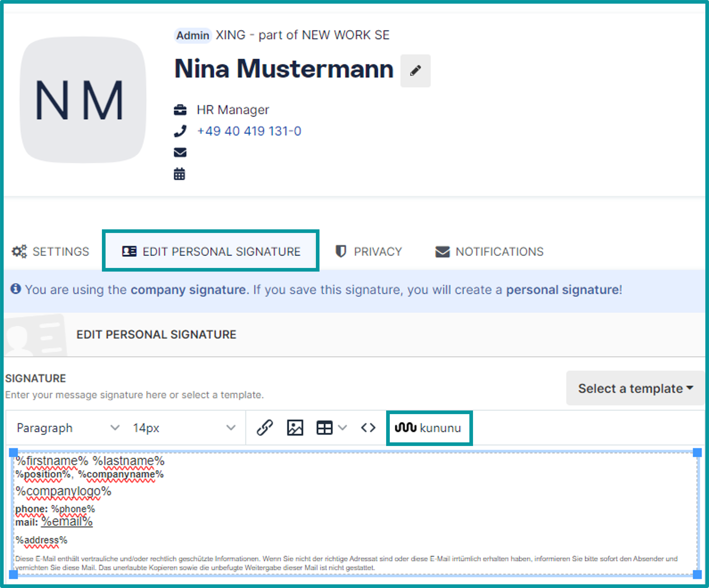Insert an image into the signature
The width and height of the screenshot is (709, 588).
(x=294, y=427)
